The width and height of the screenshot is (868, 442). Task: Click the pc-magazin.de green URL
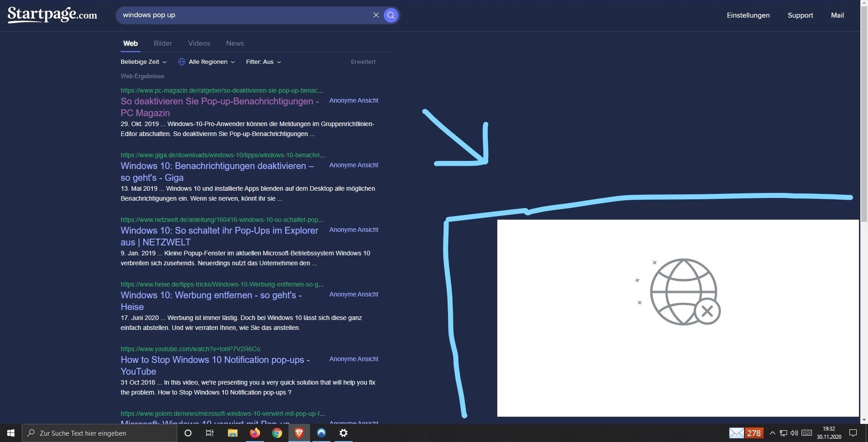pyautogui.click(x=222, y=90)
